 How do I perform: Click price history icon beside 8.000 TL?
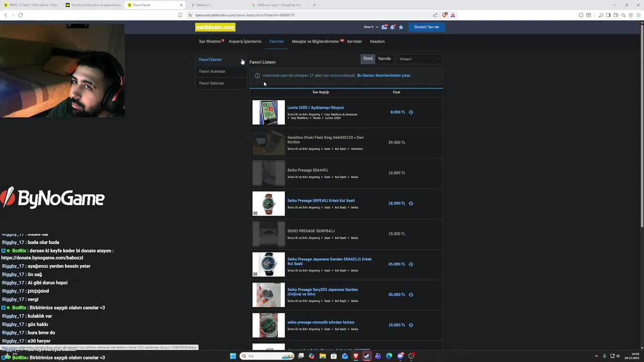tap(411, 112)
